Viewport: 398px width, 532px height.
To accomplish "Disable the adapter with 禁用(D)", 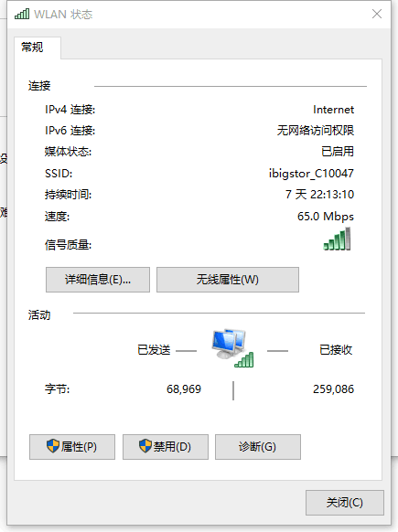I will click(x=166, y=447).
